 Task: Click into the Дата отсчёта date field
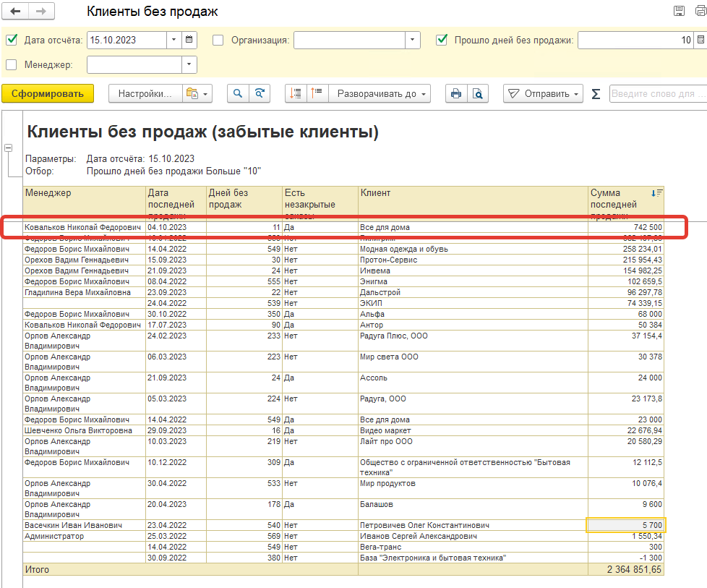coord(127,40)
